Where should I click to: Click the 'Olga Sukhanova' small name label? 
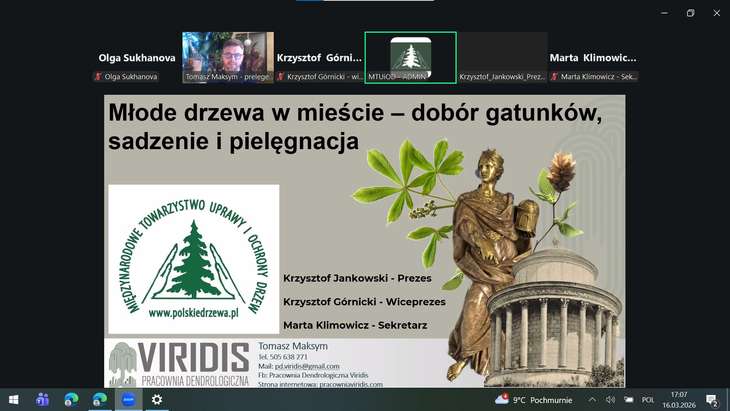pos(131,77)
